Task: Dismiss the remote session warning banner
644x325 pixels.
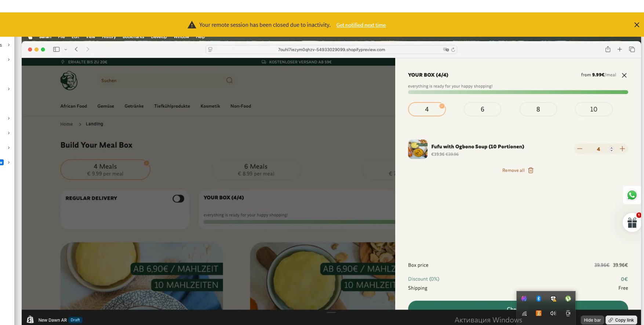Action: pyautogui.click(x=637, y=25)
